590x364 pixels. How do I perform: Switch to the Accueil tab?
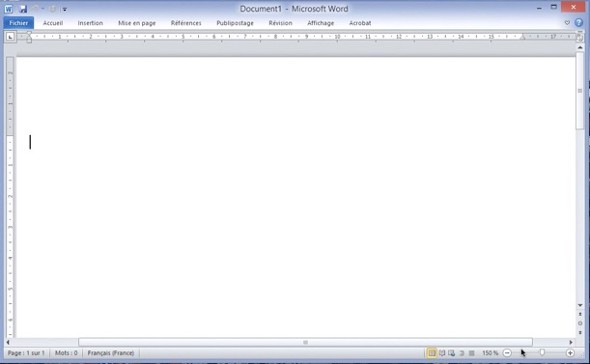tap(53, 23)
